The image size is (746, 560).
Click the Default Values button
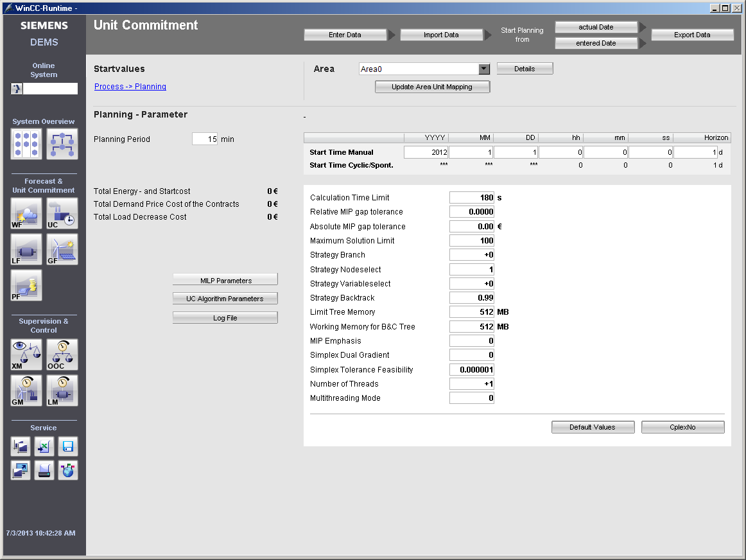[x=593, y=427]
